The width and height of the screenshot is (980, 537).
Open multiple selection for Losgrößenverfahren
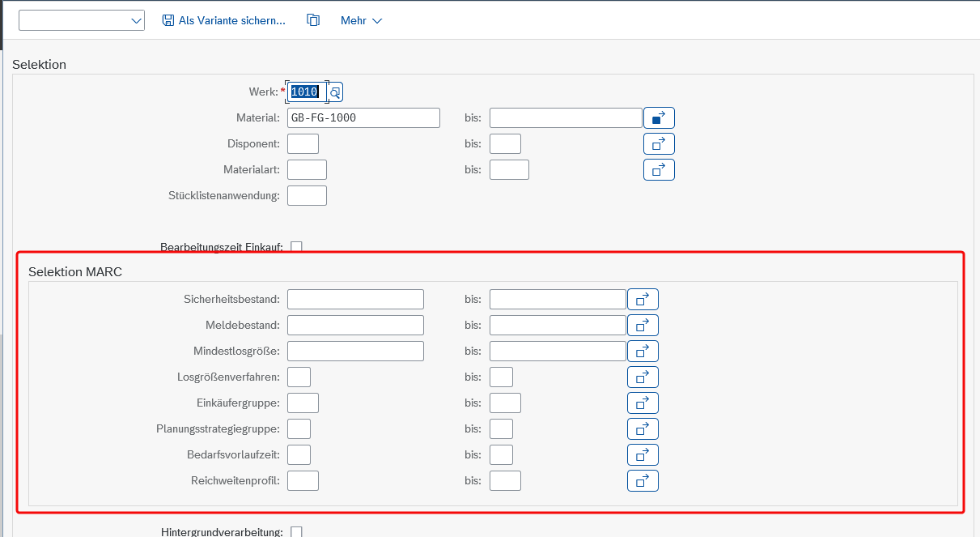coord(643,377)
